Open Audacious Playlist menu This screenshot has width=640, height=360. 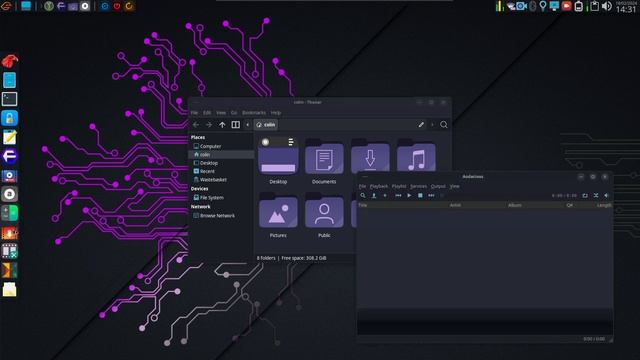(399, 186)
